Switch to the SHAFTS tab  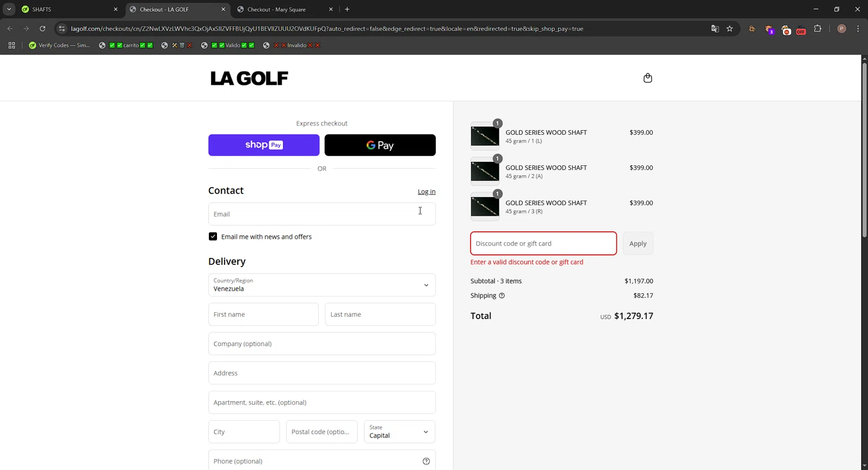coord(69,9)
